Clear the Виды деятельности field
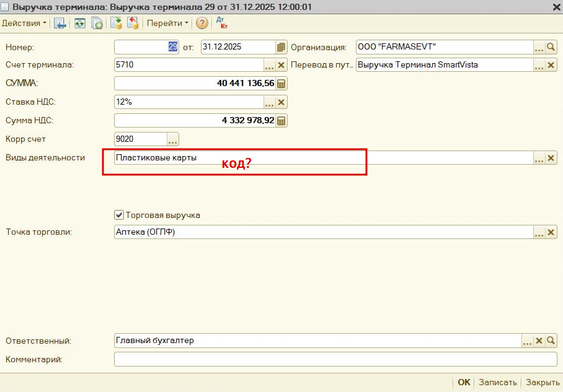The width and height of the screenshot is (563, 392). [x=551, y=158]
